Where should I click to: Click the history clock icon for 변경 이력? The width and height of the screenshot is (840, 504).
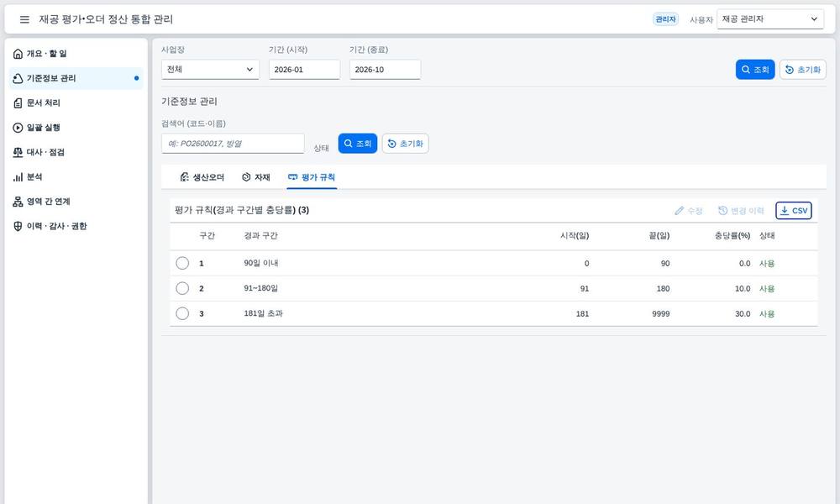pyautogui.click(x=722, y=211)
